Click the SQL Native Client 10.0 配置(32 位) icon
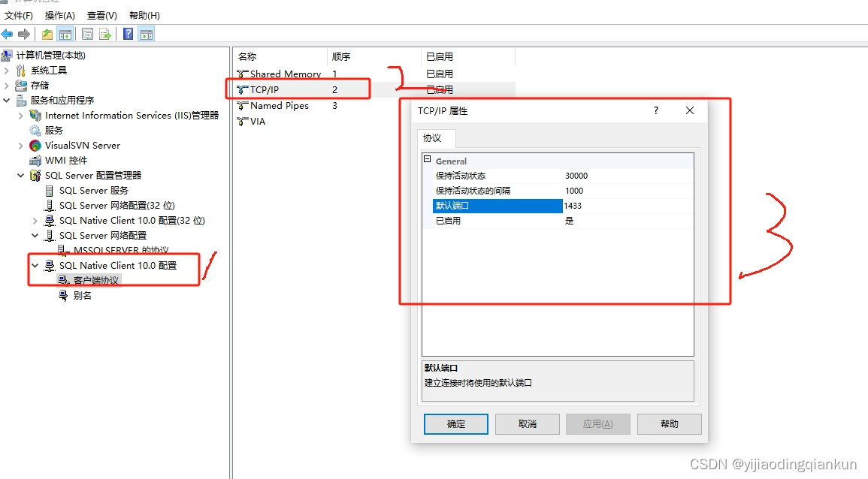Image resolution: width=868 pixels, height=479 pixels. click(x=50, y=220)
